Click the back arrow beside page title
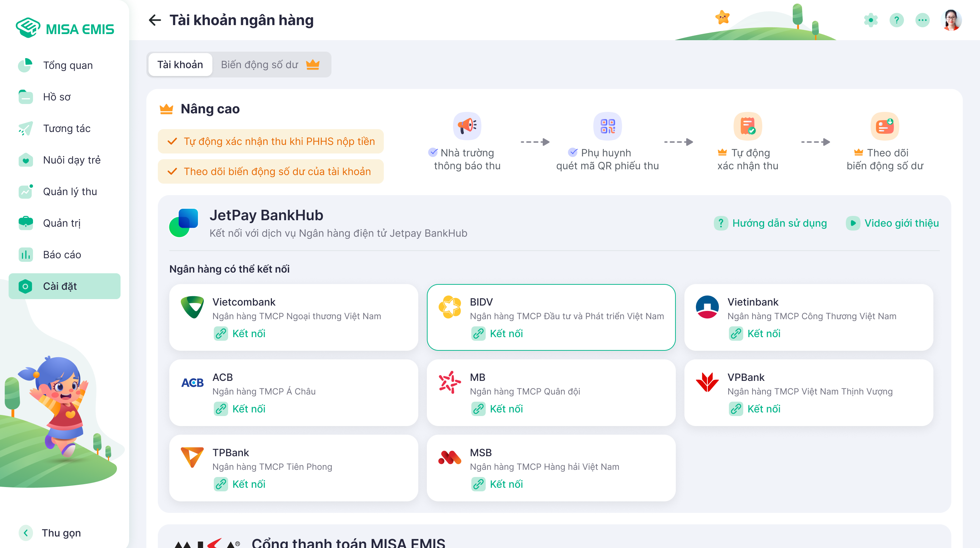The height and width of the screenshot is (548, 980). (x=155, y=20)
